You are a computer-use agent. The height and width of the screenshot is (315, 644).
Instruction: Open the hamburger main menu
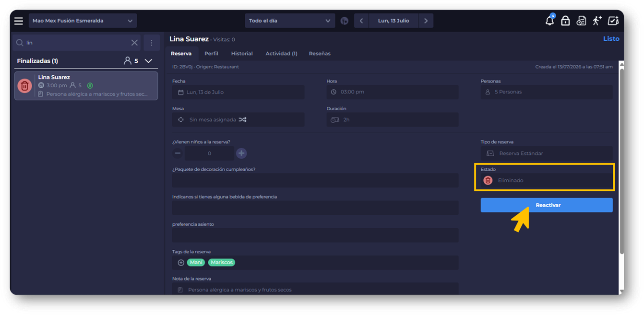tap(19, 21)
